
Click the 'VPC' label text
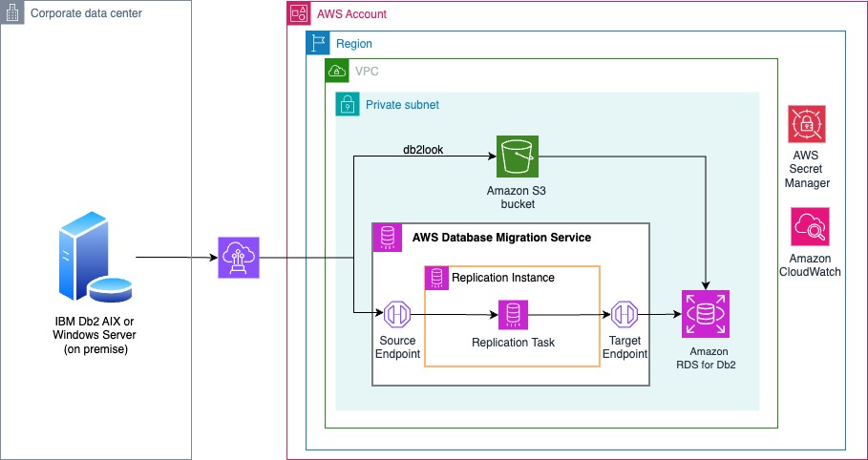367,72
